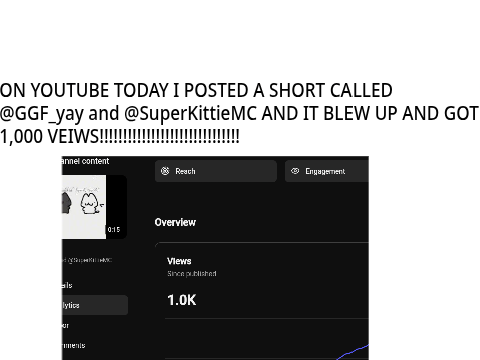Select the Details sidebar item
This screenshot has height=360, width=480.
(67, 285)
